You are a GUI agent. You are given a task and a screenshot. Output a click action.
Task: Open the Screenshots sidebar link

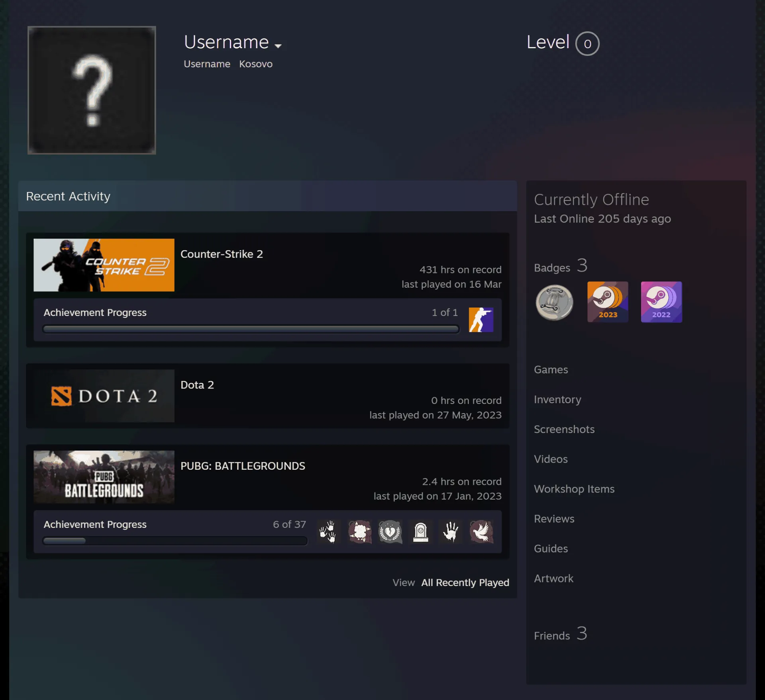(564, 429)
